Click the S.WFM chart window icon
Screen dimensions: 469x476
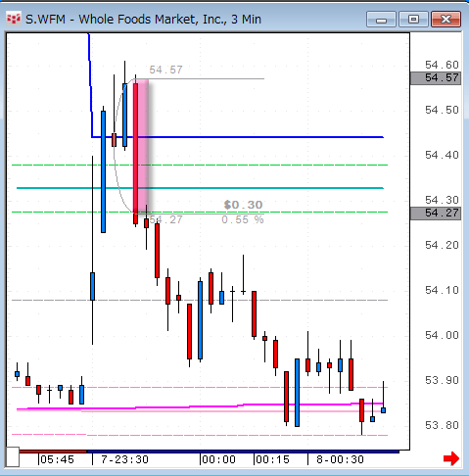[x=14, y=19]
